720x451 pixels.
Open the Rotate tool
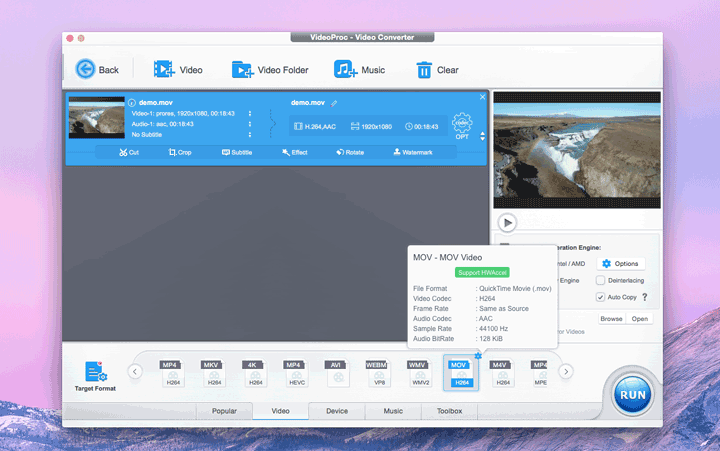tap(350, 152)
